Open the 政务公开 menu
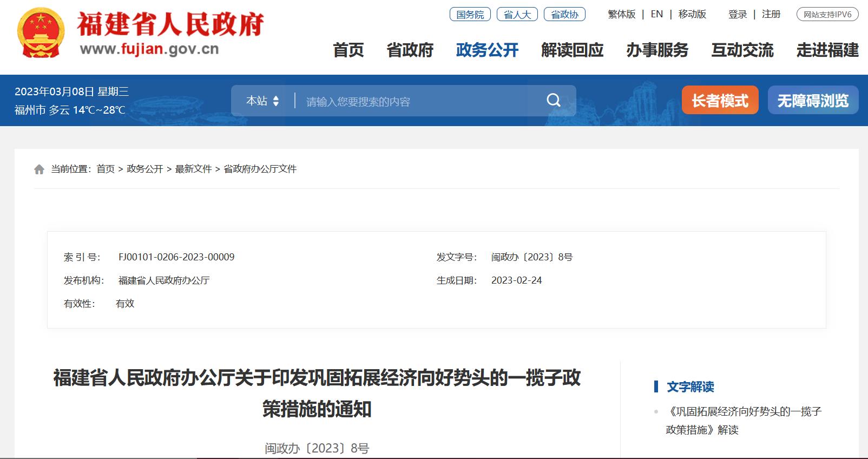 (x=487, y=50)
